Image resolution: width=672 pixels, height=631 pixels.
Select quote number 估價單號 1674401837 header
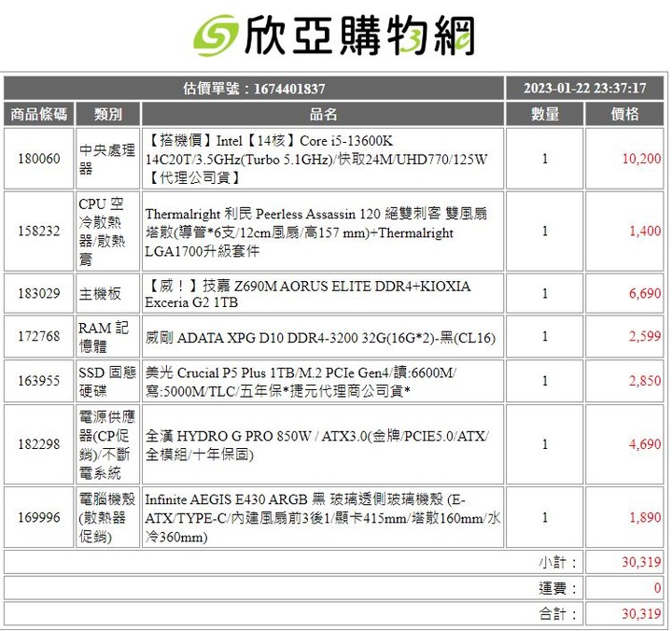tap(254, 89)
